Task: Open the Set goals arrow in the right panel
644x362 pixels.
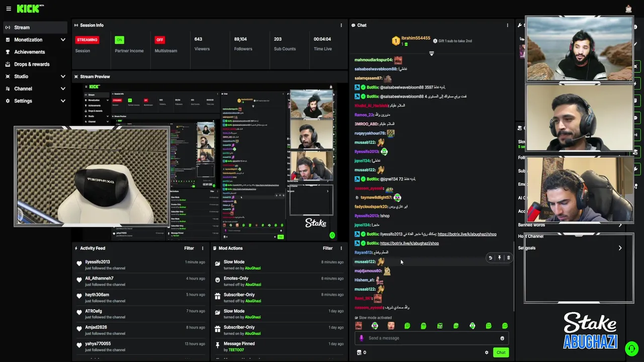Action: [620, 248]
